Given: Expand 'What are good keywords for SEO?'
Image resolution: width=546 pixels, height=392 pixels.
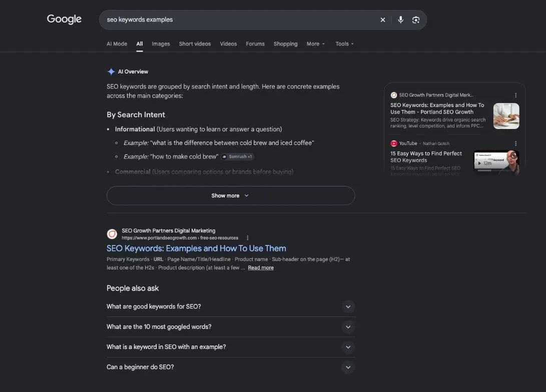Looking at the screenshot, I should tap(231, 306).
